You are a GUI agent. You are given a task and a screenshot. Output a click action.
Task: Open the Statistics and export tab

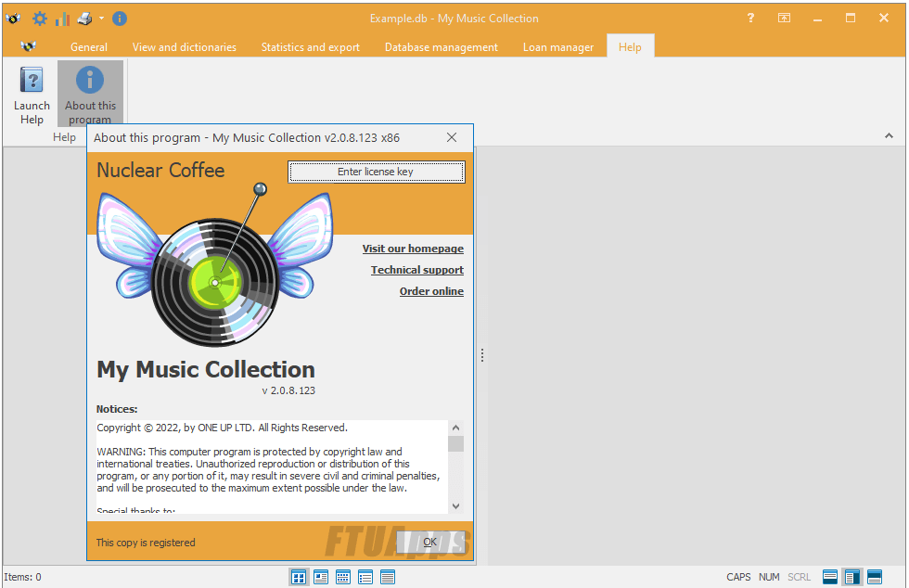coord(310,47)
